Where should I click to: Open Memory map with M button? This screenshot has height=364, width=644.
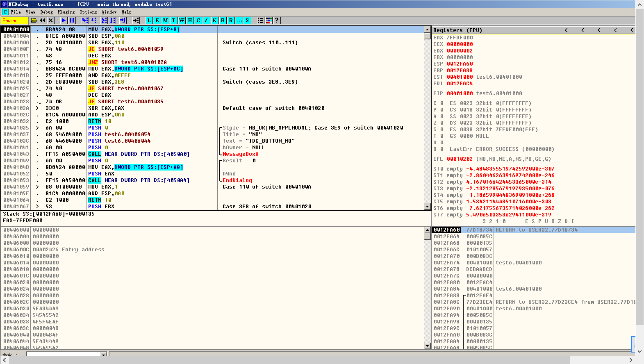click(x=166, y=20)
